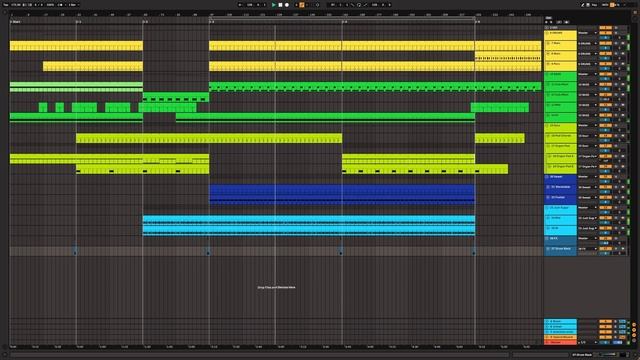Click the volume slider of 6 DRUMS track
The width and height of the screenshot is (640, 360).
(606, 38)
